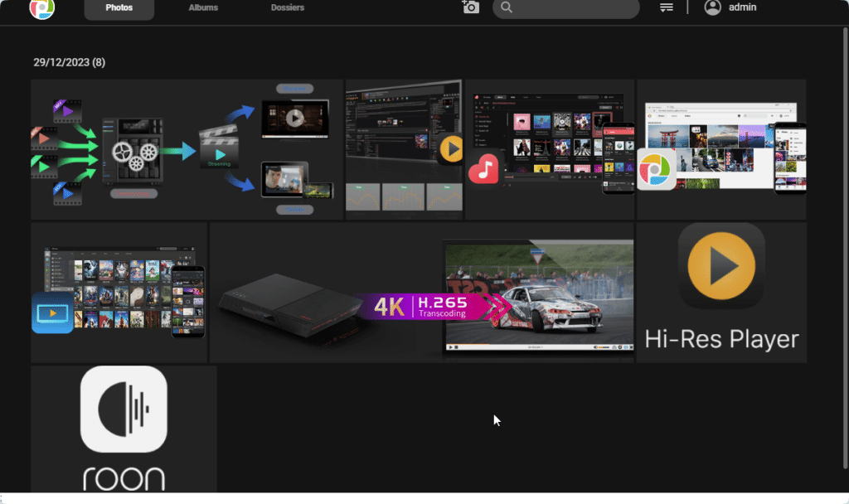
Task: Open the Albums tab
Action: pyautogui.click(x=202, y=8)
